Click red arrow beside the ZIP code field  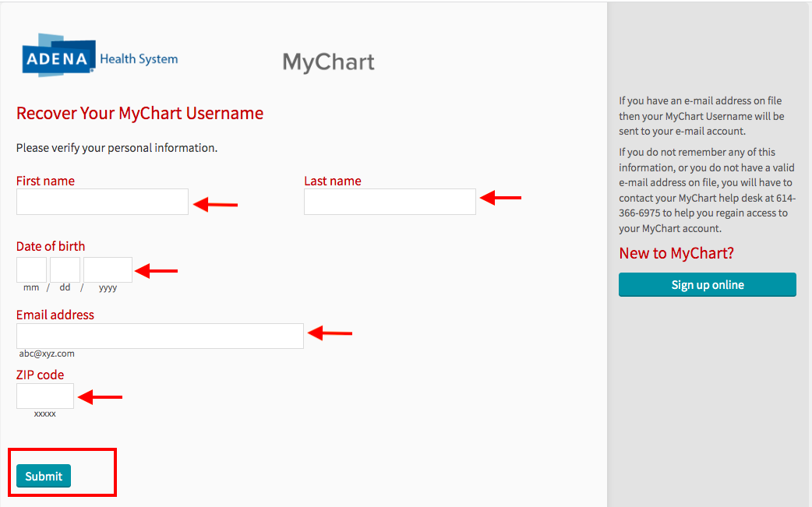click(101, 397)
